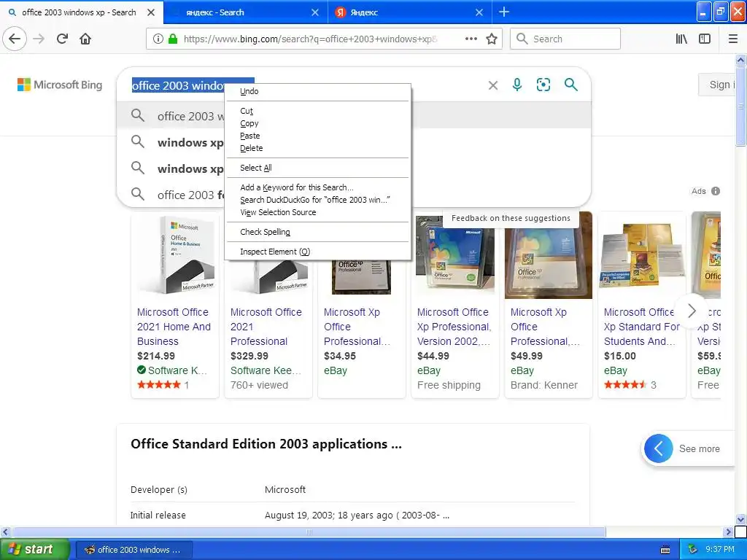Open Bing visual search camera icon
The image size is (747, 560).
543,85
